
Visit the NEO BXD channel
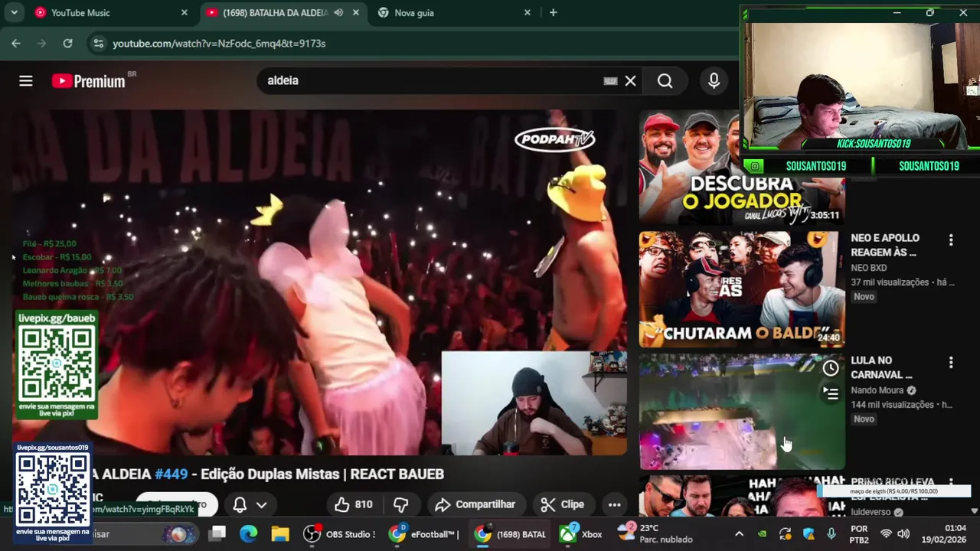[x=869, y=268]
